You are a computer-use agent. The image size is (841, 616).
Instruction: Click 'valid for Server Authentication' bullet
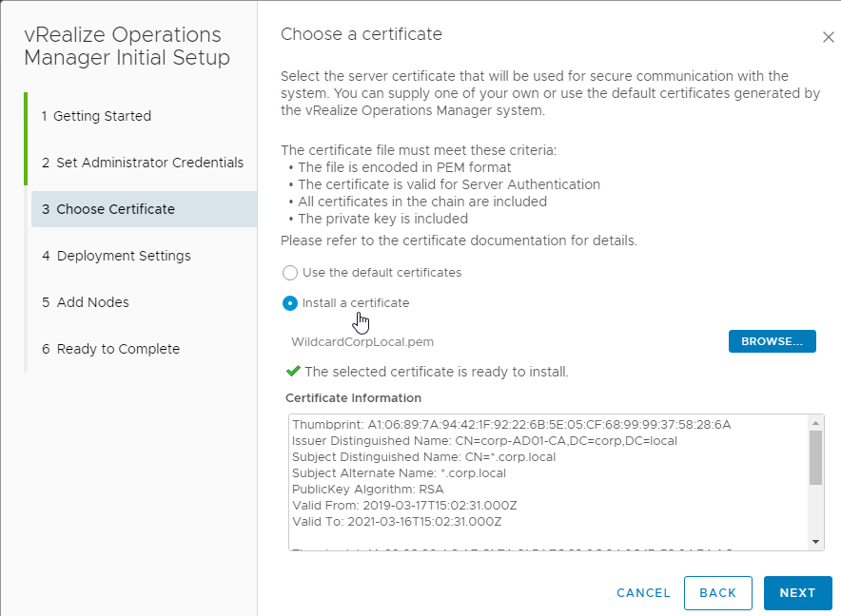449,184
